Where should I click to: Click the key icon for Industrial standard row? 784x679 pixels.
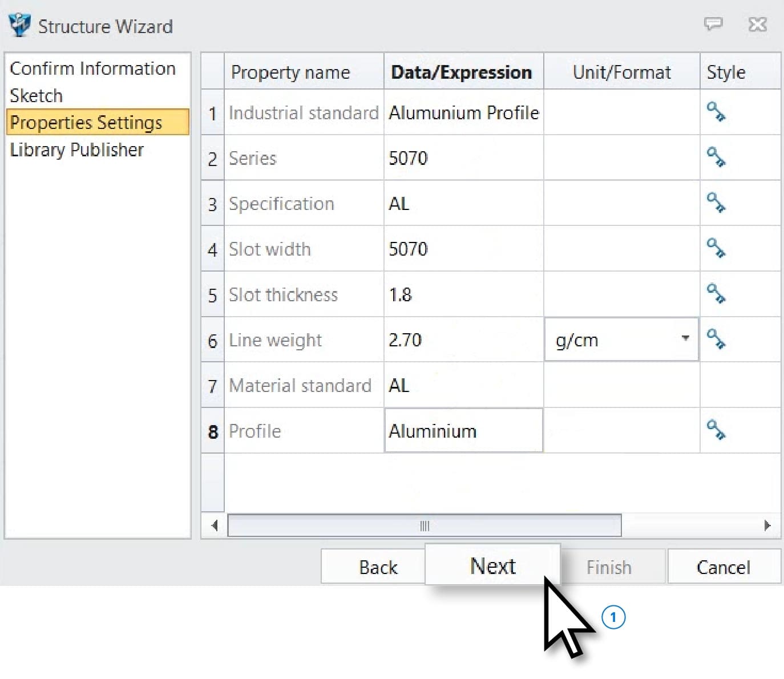click(x=716, y=112)
